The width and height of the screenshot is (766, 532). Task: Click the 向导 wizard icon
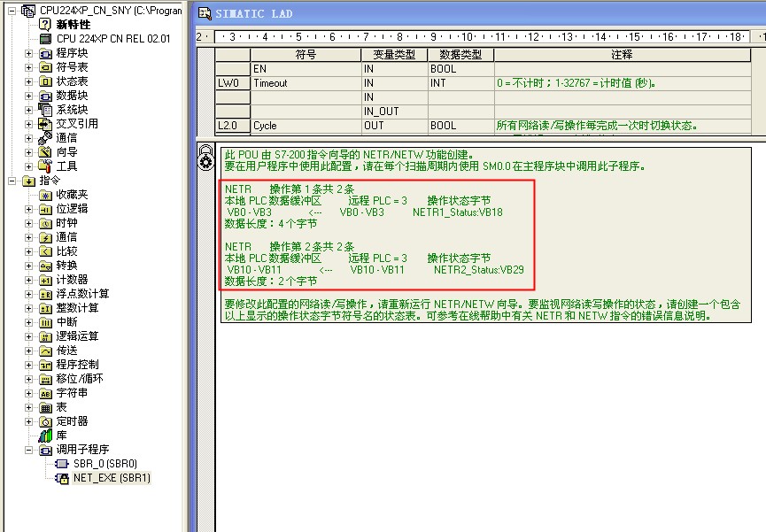pos(45,152)
